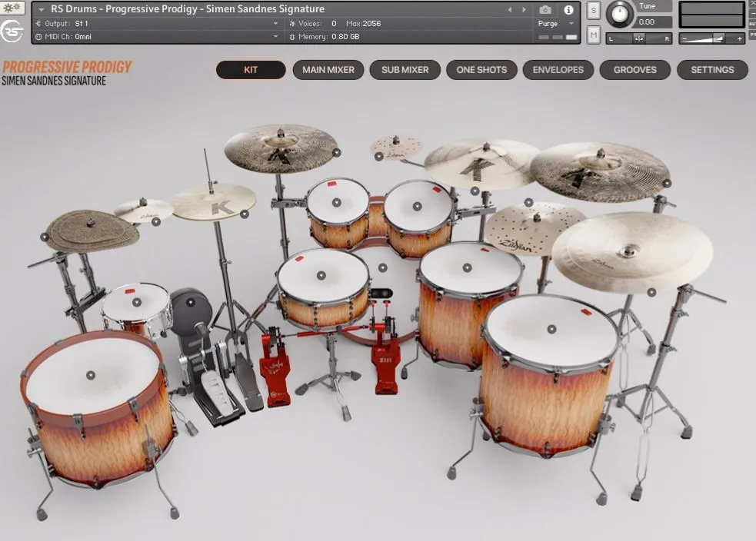The height and width of the screenshot is (541, 756).
Task: Select next instrument preset arrow
Action: 524,10
